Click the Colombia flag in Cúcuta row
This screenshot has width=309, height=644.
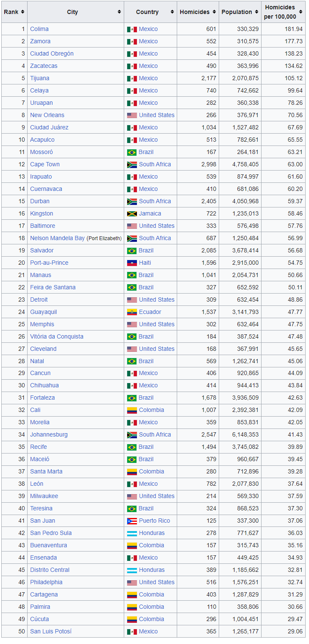[132, 619]
